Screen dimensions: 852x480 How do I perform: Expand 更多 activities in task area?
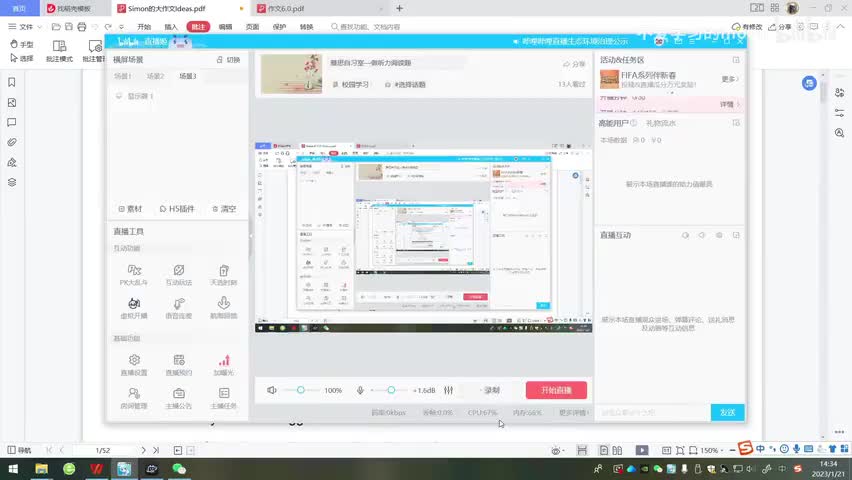(x=730, y=79)
